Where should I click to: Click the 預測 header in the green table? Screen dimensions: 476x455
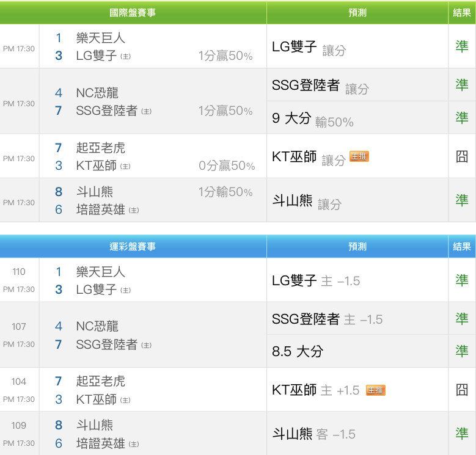pyautogui.click(x=357, y=13)
